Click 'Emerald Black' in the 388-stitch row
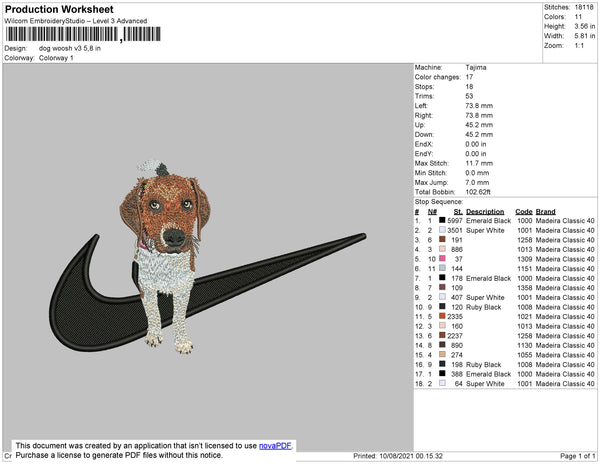 point(488,374)
